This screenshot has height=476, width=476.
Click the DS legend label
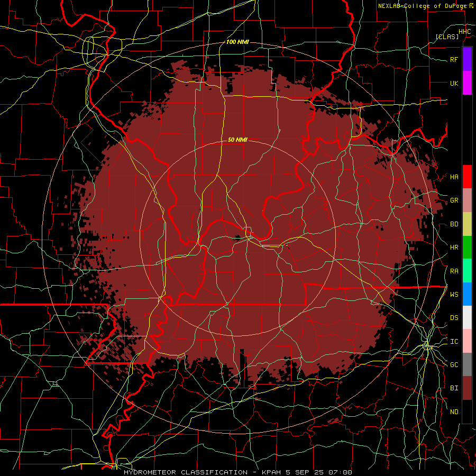click(454, 318)
